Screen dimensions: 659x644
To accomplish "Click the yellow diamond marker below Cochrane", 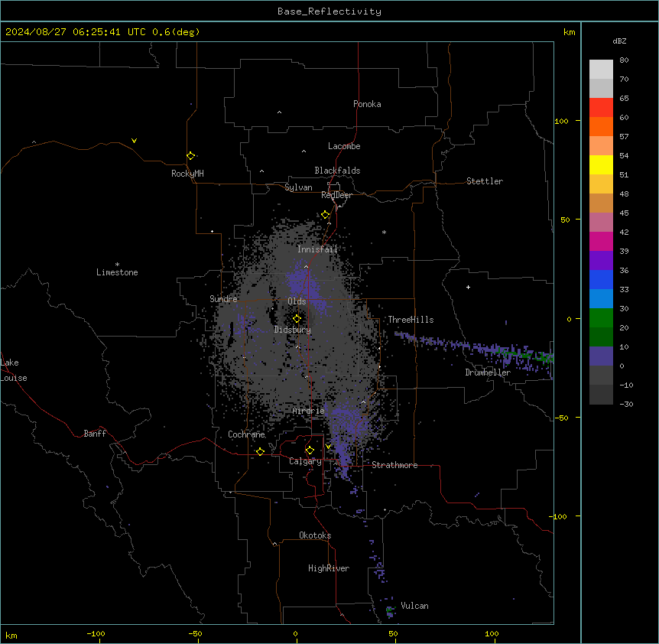I will [260, 451].
